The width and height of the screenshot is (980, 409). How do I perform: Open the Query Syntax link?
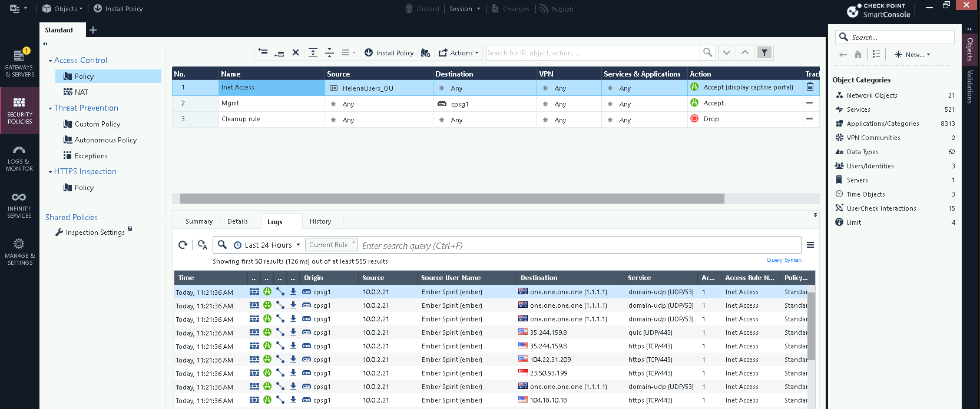(x=783, y=260)
